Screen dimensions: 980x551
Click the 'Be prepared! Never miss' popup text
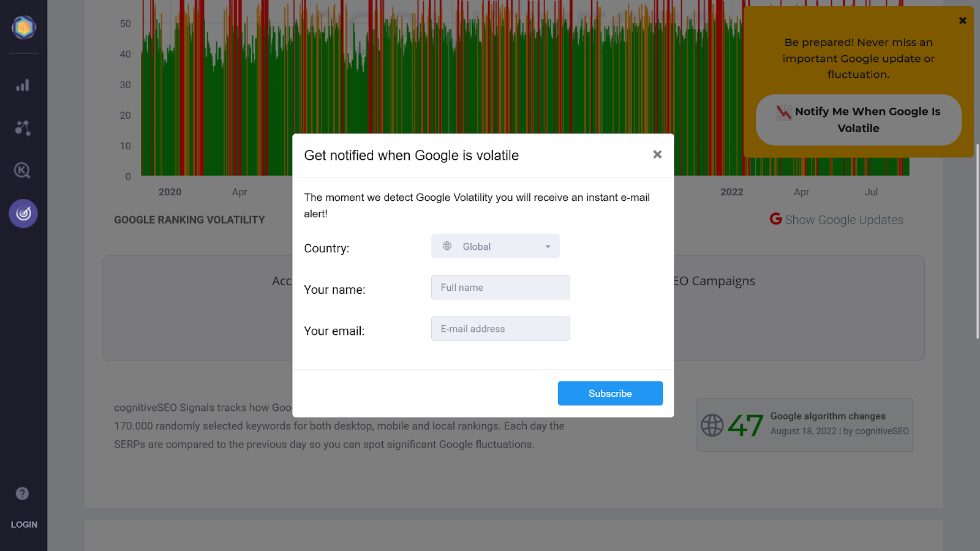[x=859, y=58]
